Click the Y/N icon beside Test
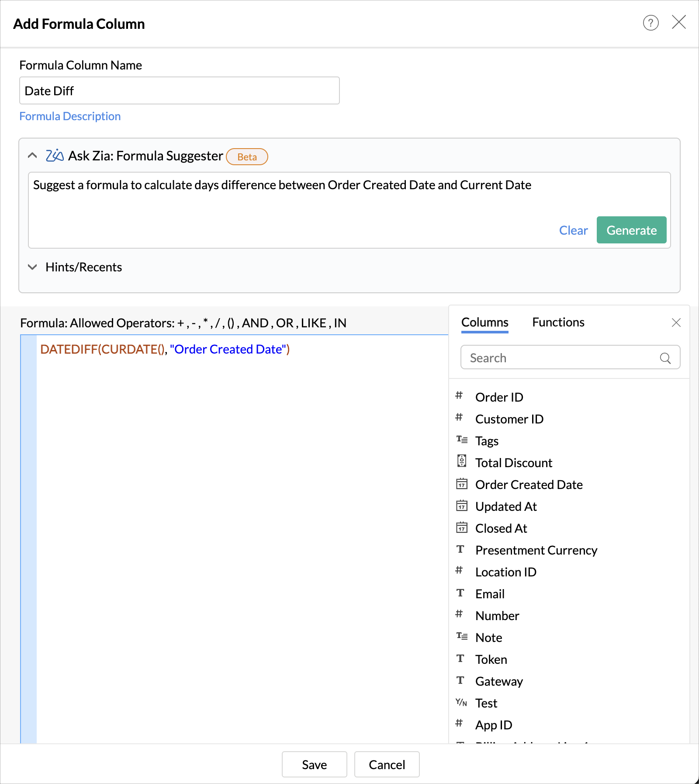The image size is (699, 784). (461, 703)
